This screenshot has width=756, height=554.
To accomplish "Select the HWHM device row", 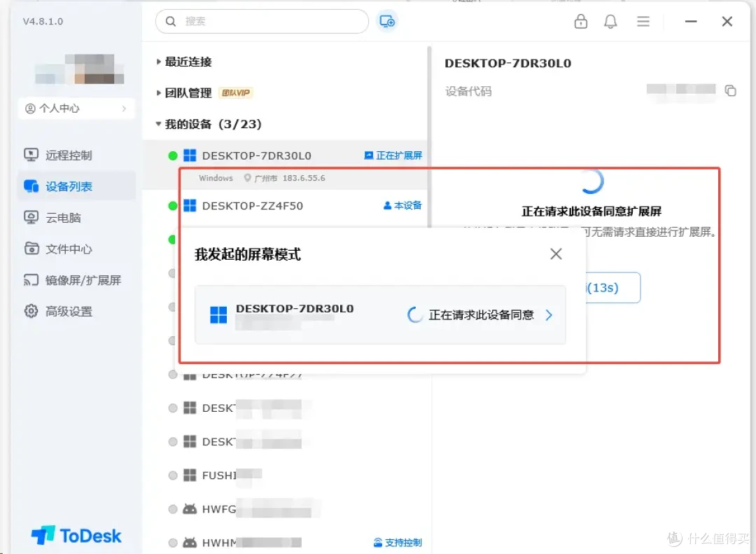I will coord(284,542).
